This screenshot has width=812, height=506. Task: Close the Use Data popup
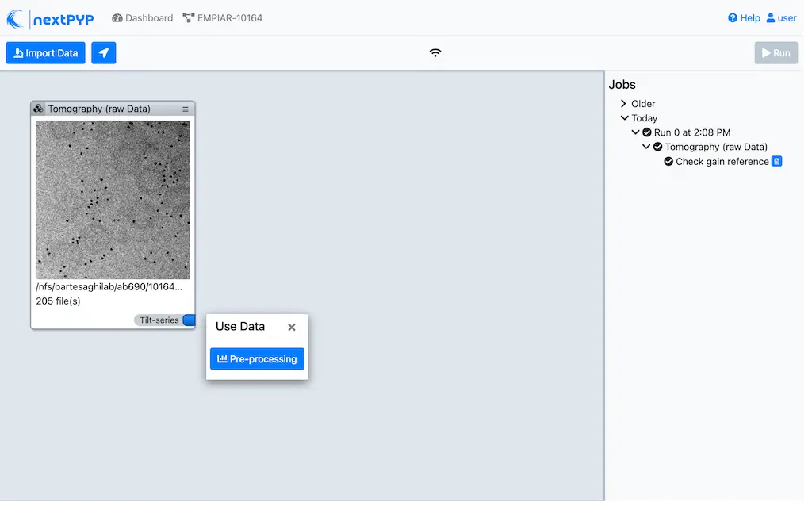pyautogui.click(x=291, y=327)
